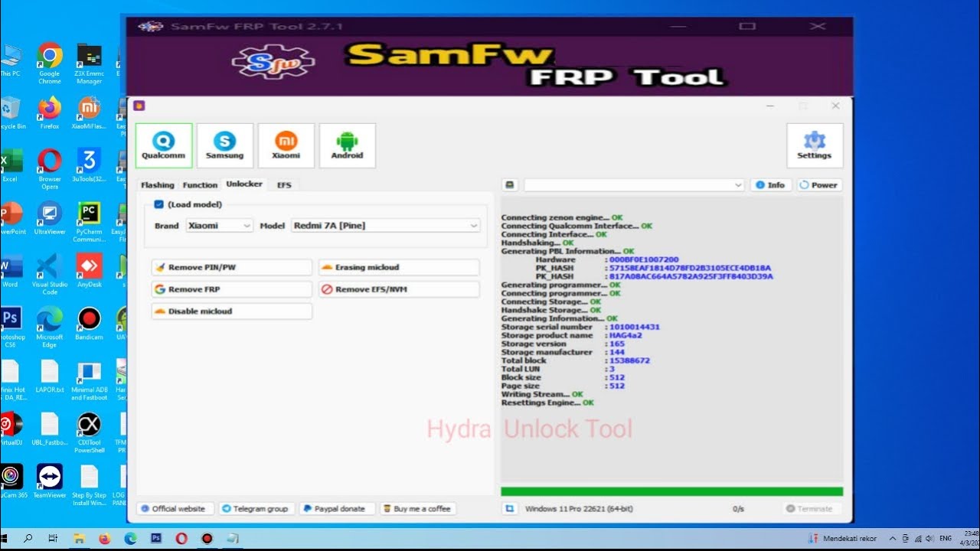Viewport: 980px width, 551px height.
Task: Click the Hardware value 000BF0E1007200
Action: [x=644, y=259]
